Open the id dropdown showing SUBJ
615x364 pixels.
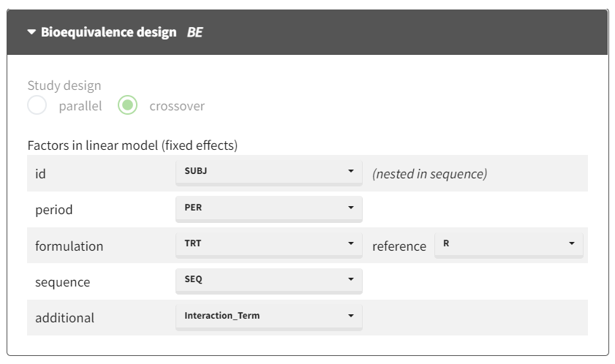point(268,171)
